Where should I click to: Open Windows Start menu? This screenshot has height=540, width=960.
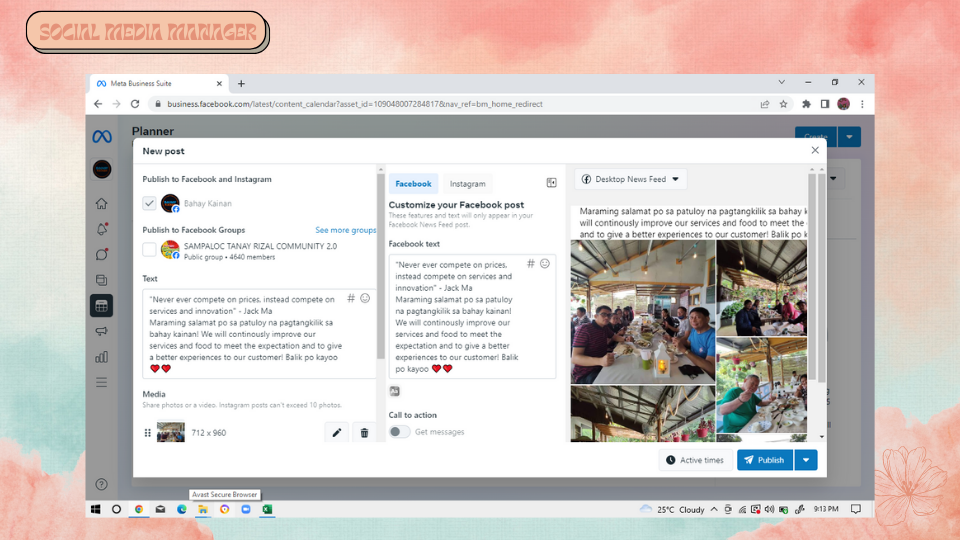pos(96,509)
